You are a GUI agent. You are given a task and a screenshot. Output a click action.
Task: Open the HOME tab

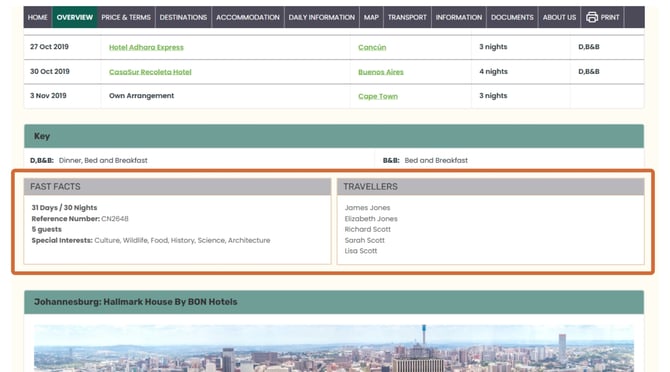click(x=38, y=17)
